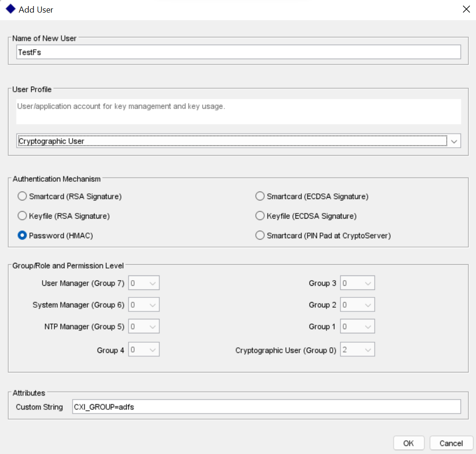Viewport: 476px width, 454px height.
Task: Open Group 3 permission level dropdown
Action: coord(357,283)
